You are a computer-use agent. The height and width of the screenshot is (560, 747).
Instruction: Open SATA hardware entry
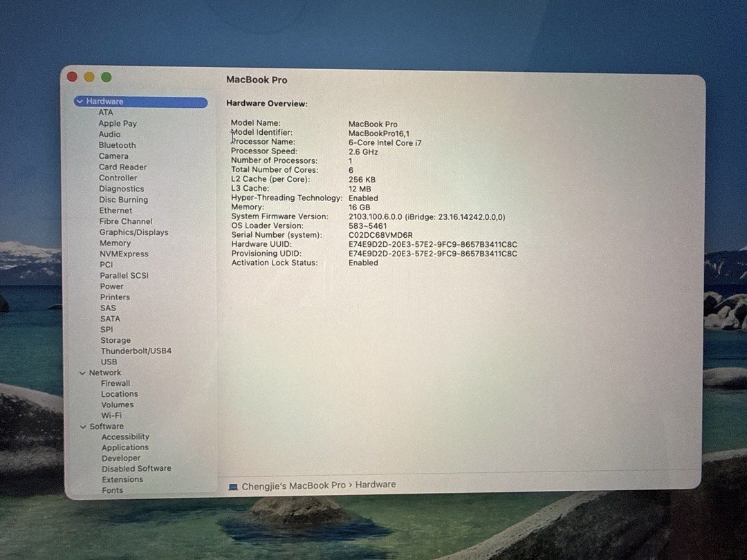click(110, 319)
